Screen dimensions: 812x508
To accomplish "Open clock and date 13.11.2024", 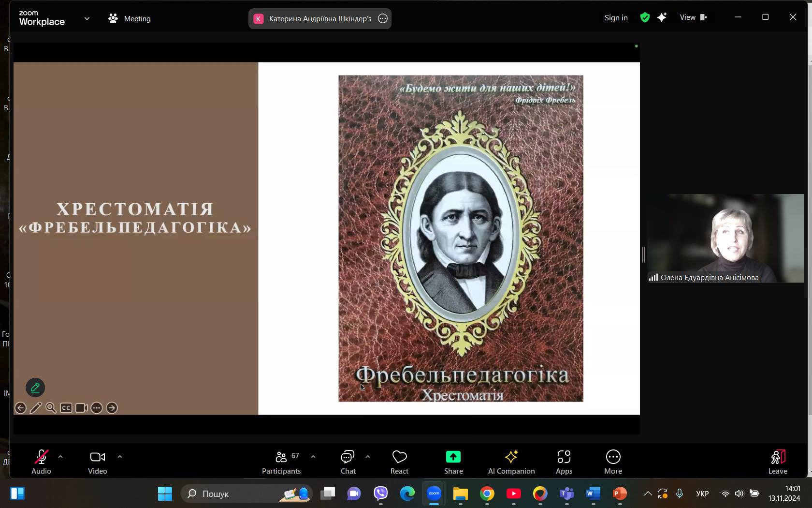I will click(x=784, y=493).
